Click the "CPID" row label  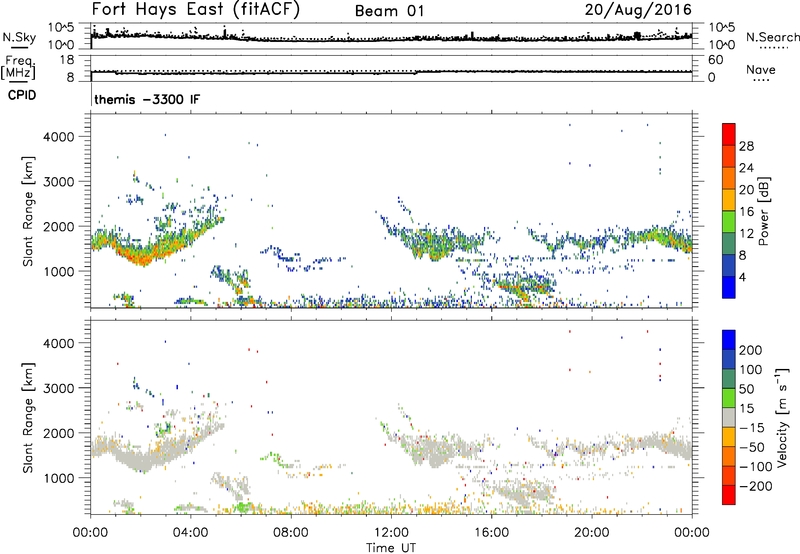click(x=22, y=95)
